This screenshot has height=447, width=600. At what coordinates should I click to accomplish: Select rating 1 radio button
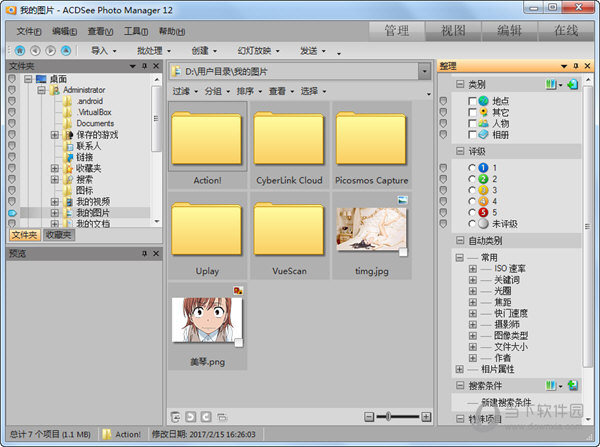click(x=472, y=168)
